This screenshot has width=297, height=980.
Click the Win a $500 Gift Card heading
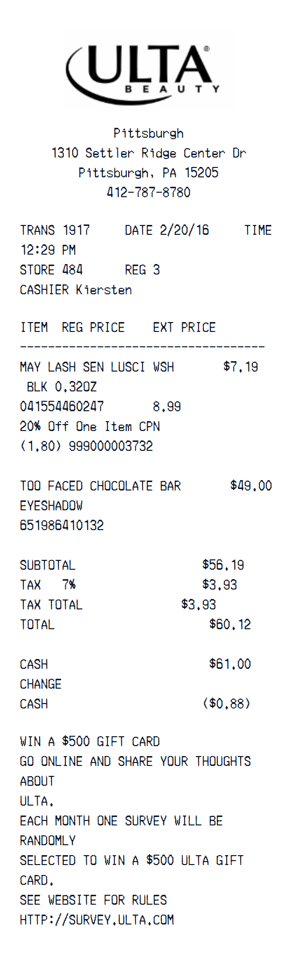(x=90, y=742)
